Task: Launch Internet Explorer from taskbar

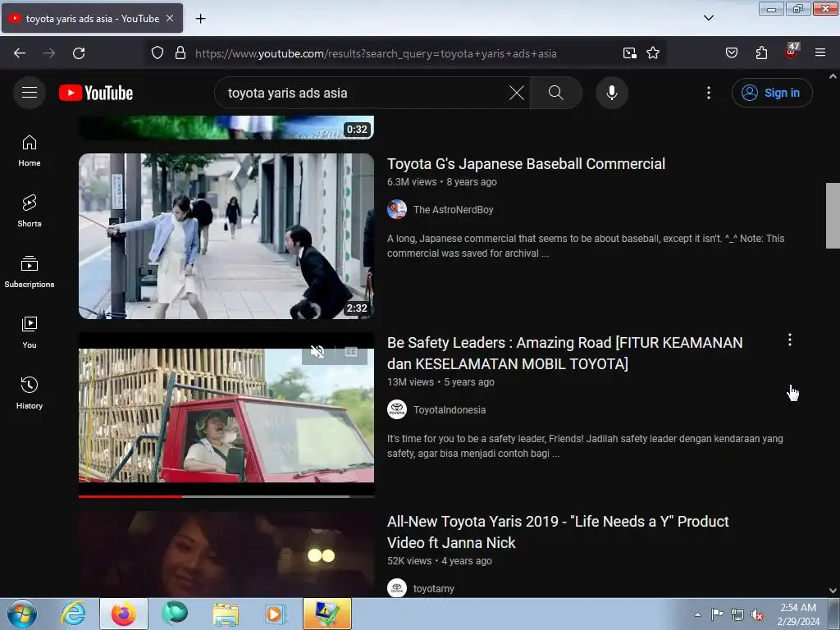Action: point(73,614)
